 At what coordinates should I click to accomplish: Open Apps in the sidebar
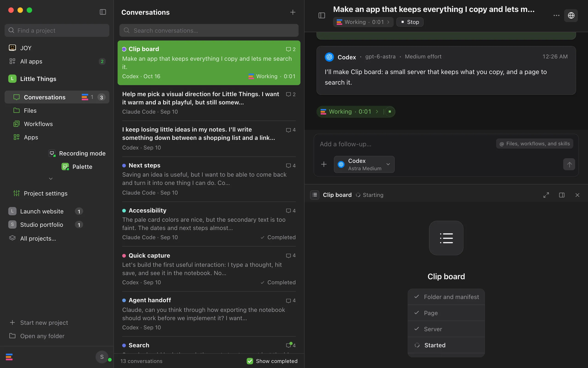click(57, 137)
